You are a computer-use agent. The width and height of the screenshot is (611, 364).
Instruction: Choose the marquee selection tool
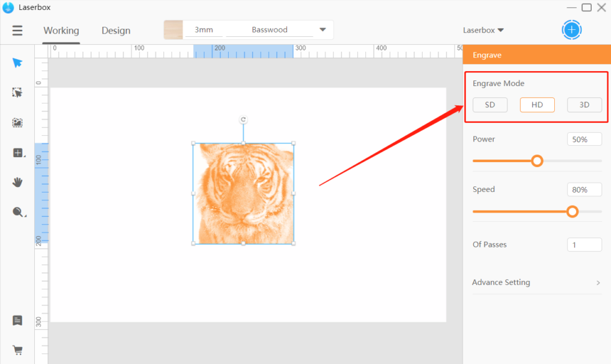(17, 92)
